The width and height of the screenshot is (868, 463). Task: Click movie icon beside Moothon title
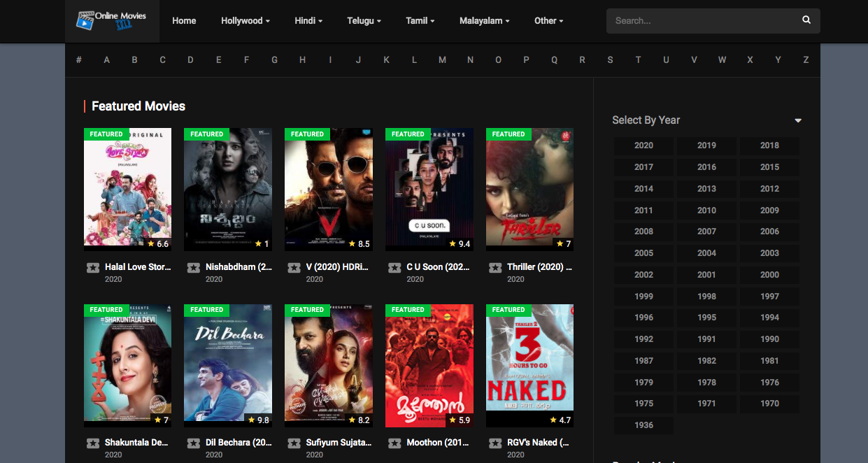click(x=395, y=443)
